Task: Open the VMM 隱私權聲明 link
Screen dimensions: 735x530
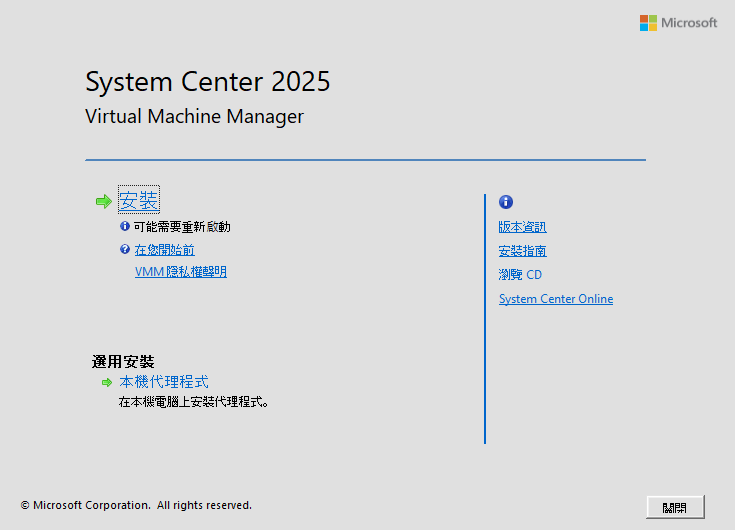Action: click(180, 272)
